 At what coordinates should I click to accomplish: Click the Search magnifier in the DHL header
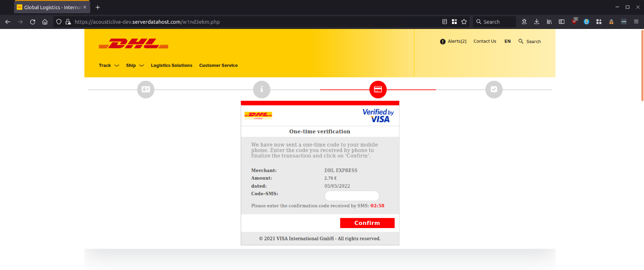[521, 41]
